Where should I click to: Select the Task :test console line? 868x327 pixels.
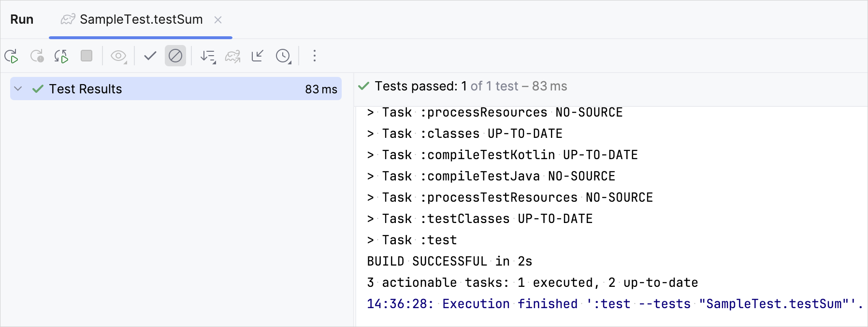411,239
